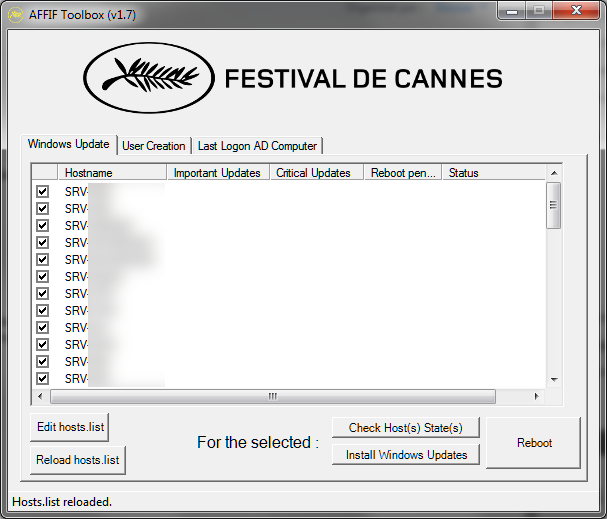
Task: Click the Status column header
Action: click(494, 173)
